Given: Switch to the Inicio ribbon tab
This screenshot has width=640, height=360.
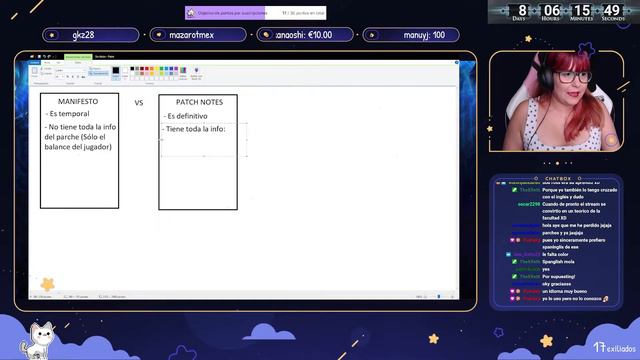Looking at the screenshot, I should (47, 63).
